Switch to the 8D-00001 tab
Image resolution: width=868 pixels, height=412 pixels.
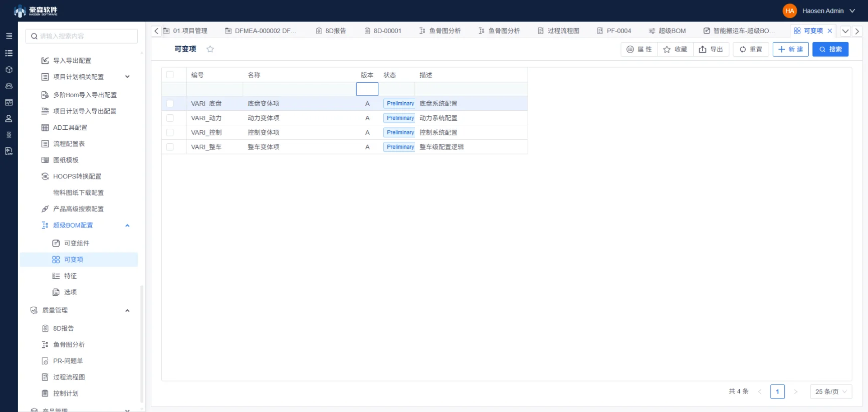pyautogui.click(x=383, y=31)
